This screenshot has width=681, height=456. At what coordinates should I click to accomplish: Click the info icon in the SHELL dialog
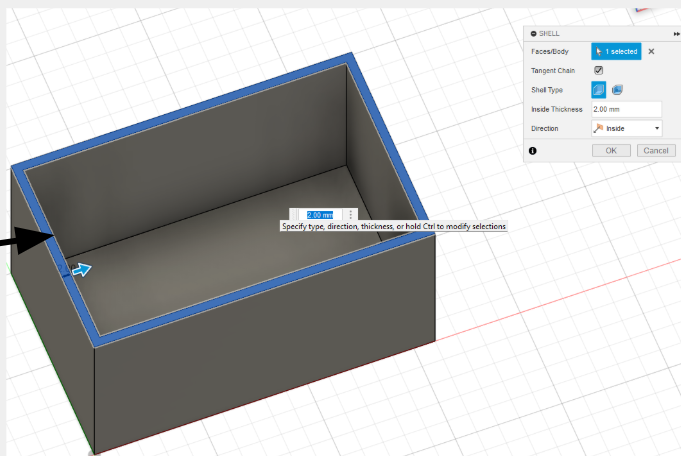(532, 150)
